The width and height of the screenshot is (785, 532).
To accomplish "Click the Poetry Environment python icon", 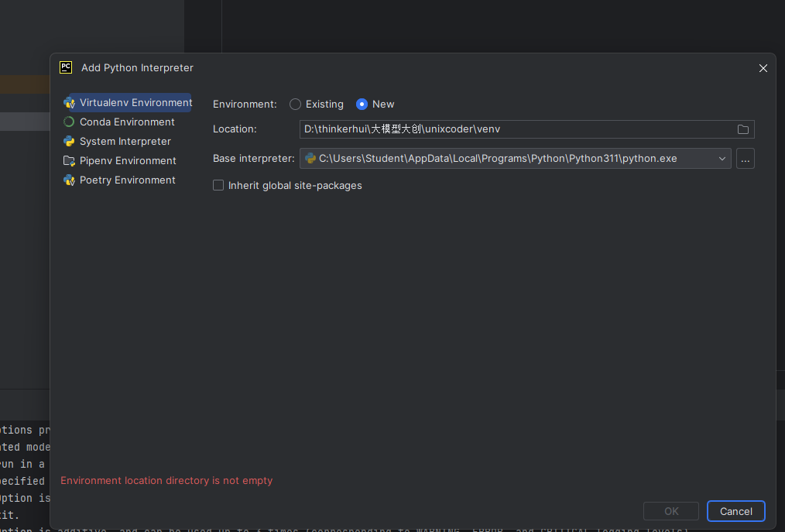I will (69, 180).
